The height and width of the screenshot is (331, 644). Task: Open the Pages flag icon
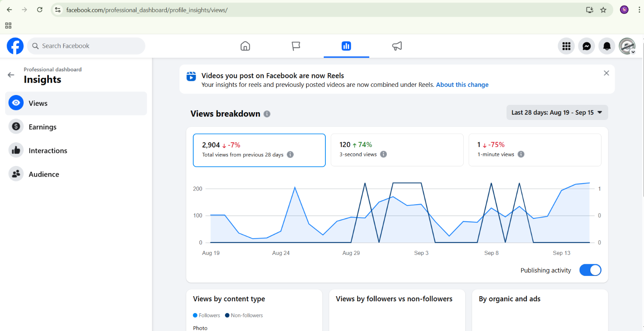coord(296,46)
